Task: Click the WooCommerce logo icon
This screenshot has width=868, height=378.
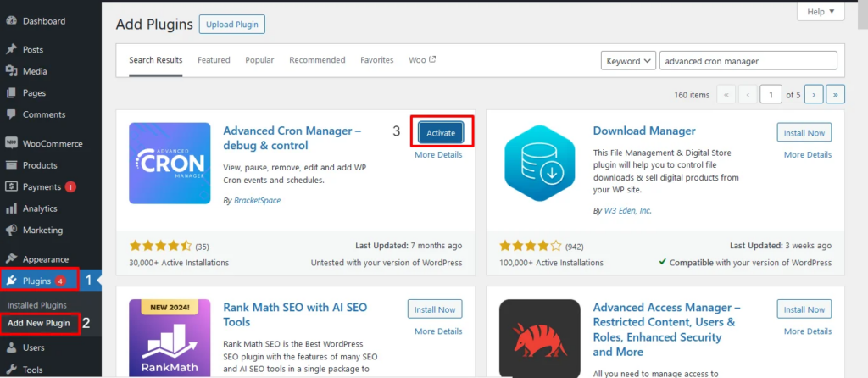Action: 11,143
